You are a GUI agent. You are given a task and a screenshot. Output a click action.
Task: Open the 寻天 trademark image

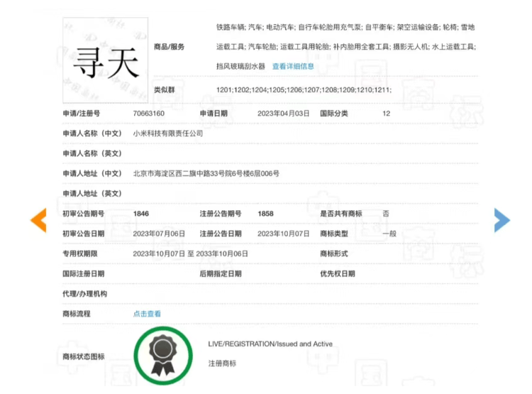point(106,60)
